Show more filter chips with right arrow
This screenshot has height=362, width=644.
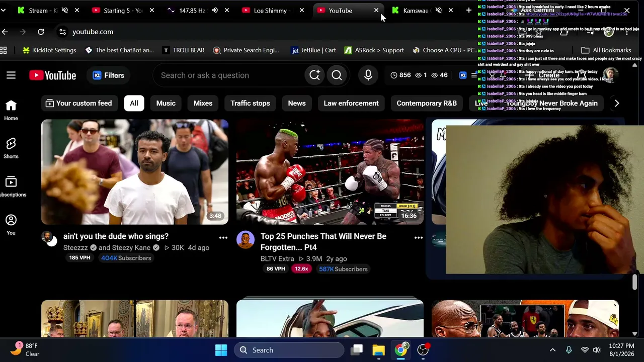click(617, 103)
